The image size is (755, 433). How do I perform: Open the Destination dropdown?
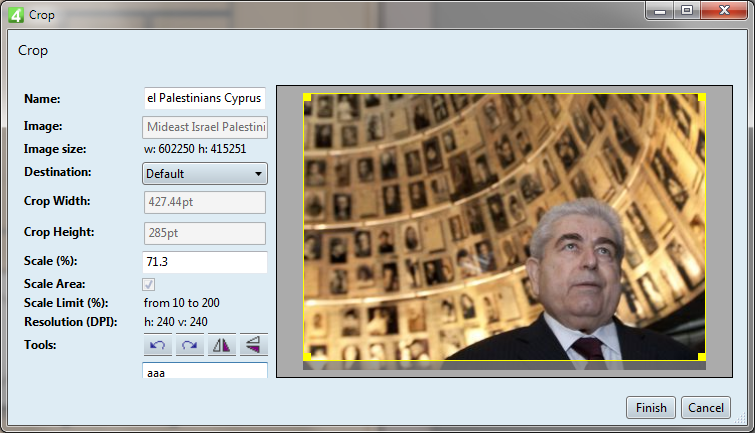click(205, 174)
